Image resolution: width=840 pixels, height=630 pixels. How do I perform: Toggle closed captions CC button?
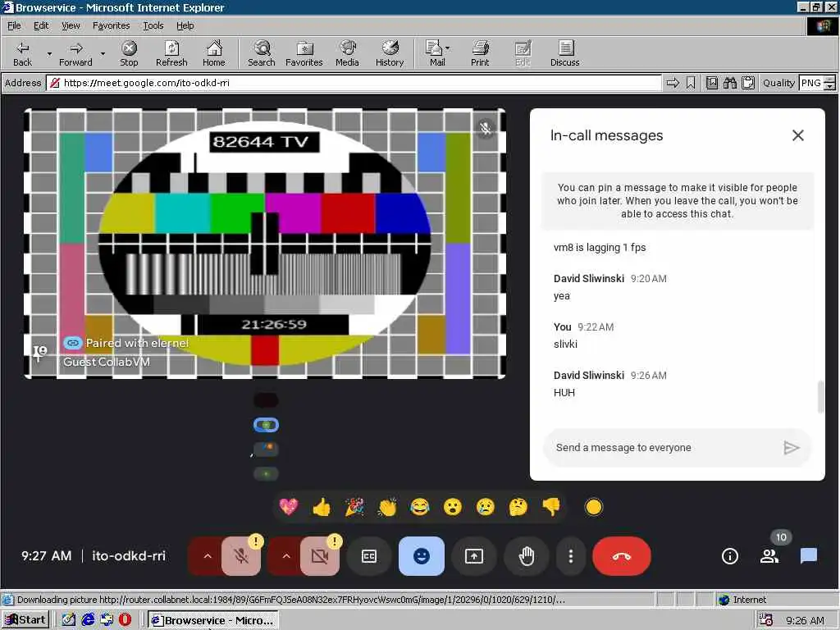(x=369, y=556)
